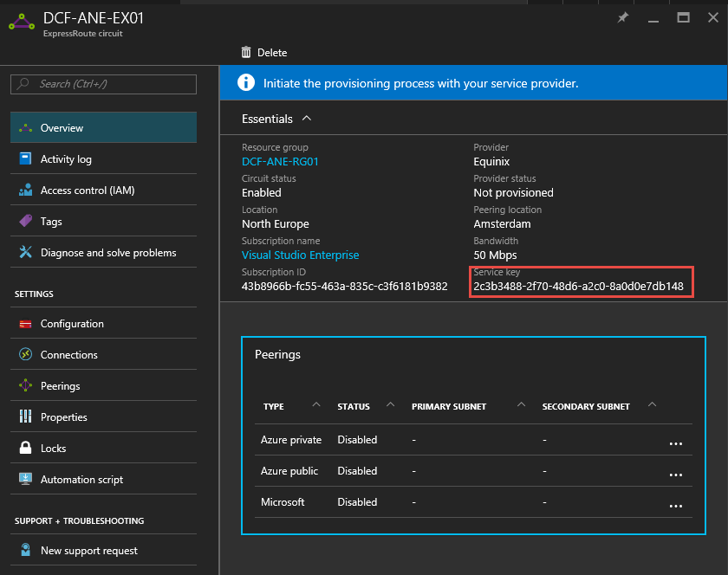Click the Diagnose and solve problems wrench icon
Image resolution: width=728 pixels, height=575 pixels.
point(25,253)
